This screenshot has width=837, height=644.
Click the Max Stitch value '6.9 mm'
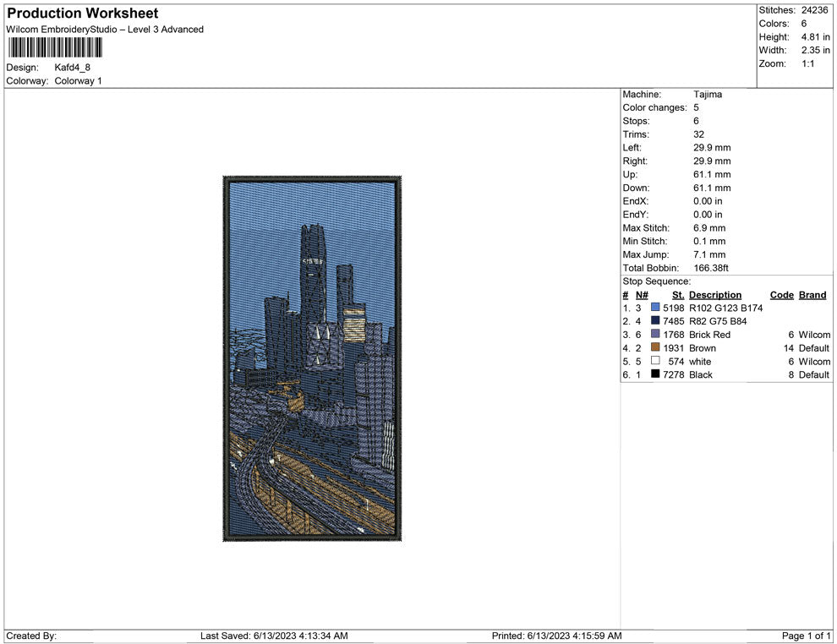709,228
